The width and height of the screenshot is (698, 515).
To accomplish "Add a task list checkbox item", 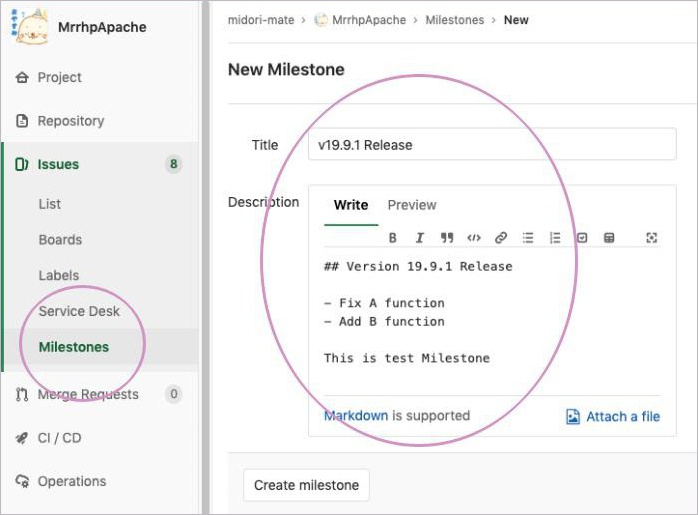I will coord(582,238).
